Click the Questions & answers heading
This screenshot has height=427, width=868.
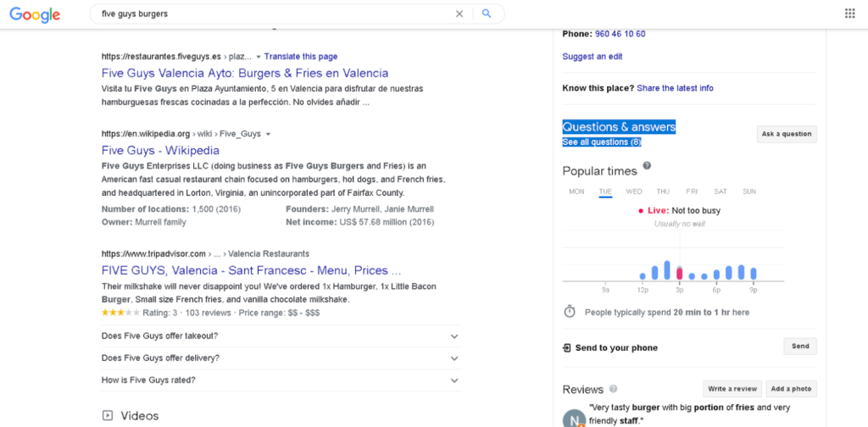pyautogui.click(x=619, y=127)
